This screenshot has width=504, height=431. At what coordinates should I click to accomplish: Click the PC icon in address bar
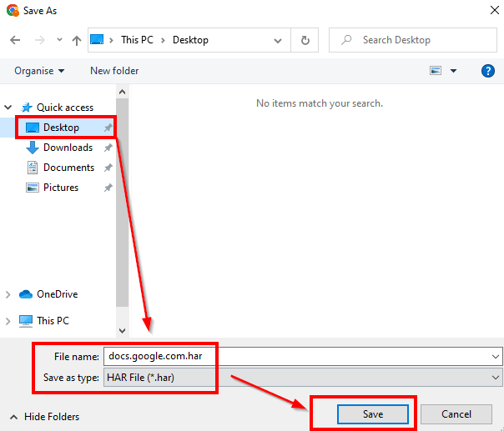pyautogui.click(x=97, y=39)
